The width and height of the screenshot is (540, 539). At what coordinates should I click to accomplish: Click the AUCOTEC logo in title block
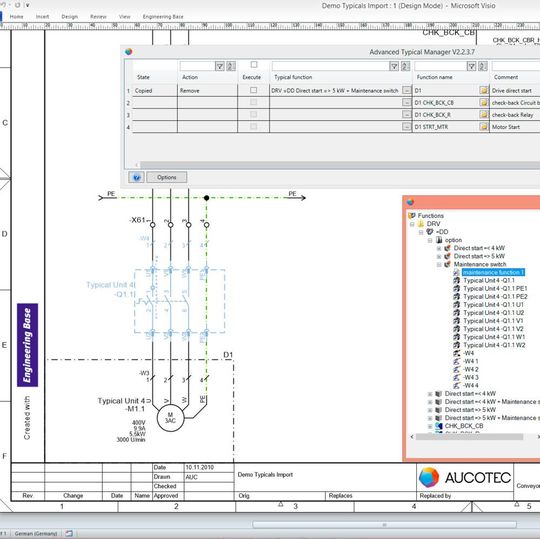pyautogui.click(x=465, y=477)
